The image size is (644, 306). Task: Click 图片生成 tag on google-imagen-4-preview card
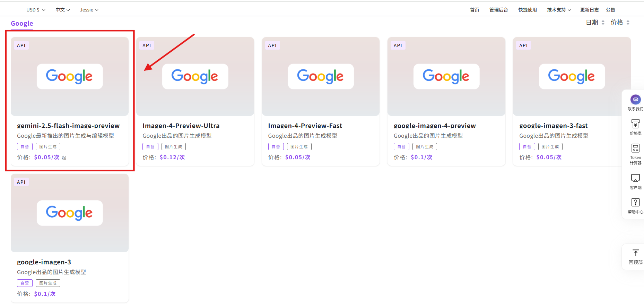pyautogui.click(x=425, y=147)
